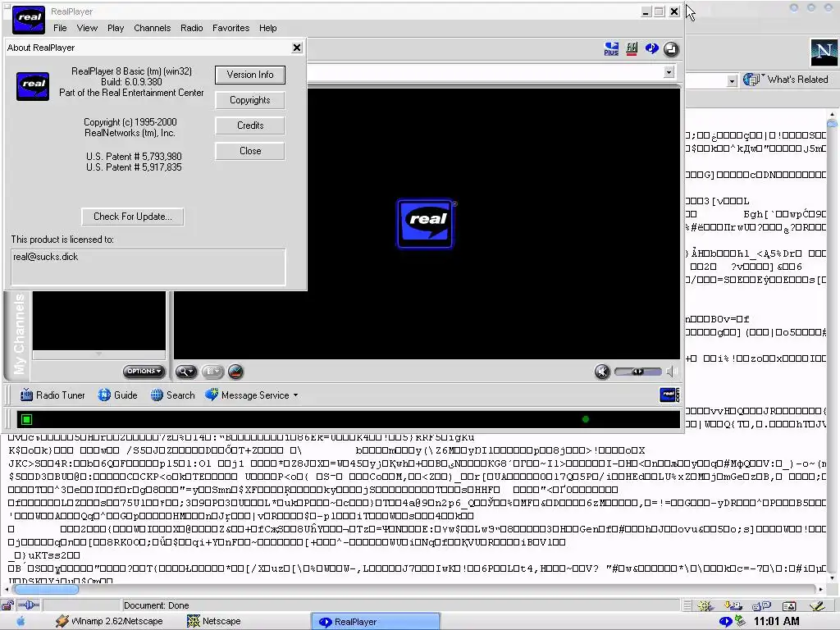Switch to Netscape taskbar item
This screenshot has height=630, width=840.
[x=214, y=622]
